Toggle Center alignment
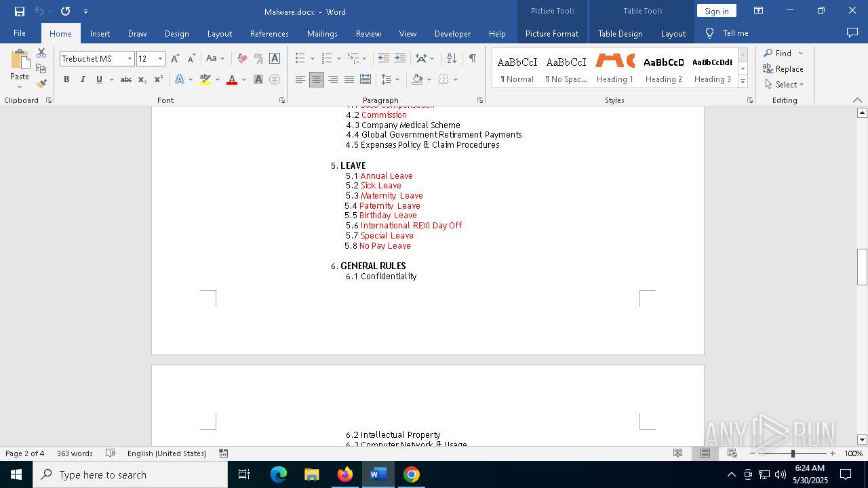The width and height of the screenshot is (868, 488). pyautogui.click(x=317, y=79)
